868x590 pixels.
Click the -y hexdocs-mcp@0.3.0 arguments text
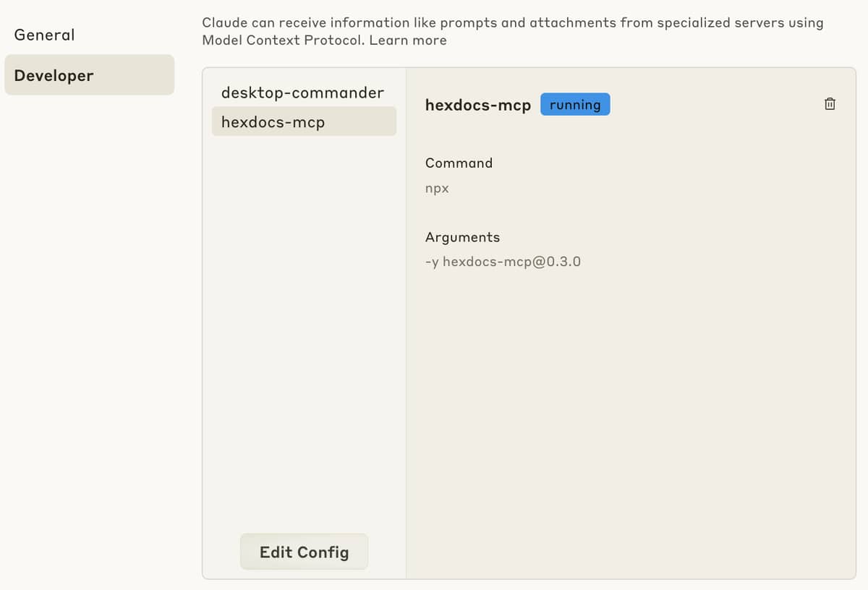503,261
